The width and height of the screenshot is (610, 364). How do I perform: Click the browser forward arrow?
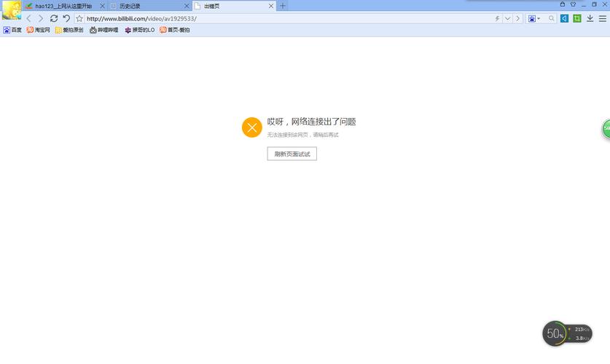pyautogui.click(x=41, y=18)
